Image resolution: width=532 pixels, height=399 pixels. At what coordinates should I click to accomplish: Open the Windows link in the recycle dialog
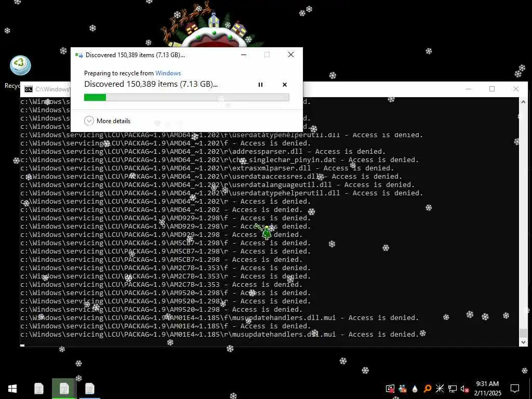(x=168, y=73)
